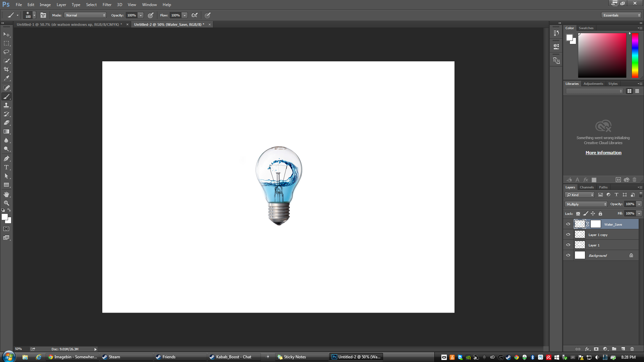Select the Eraser tool

tap(6, 123)
